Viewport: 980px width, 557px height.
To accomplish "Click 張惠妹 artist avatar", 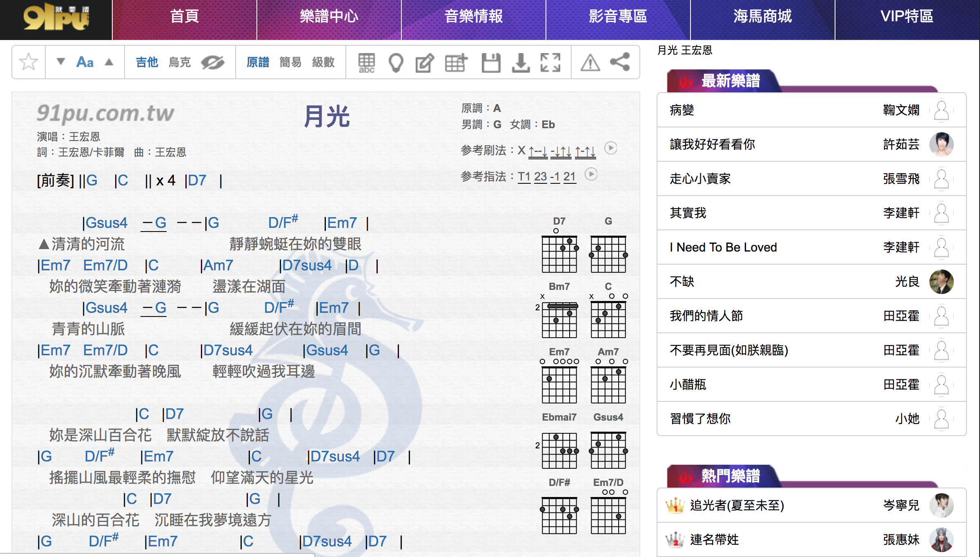I will [x=942, y=539].
